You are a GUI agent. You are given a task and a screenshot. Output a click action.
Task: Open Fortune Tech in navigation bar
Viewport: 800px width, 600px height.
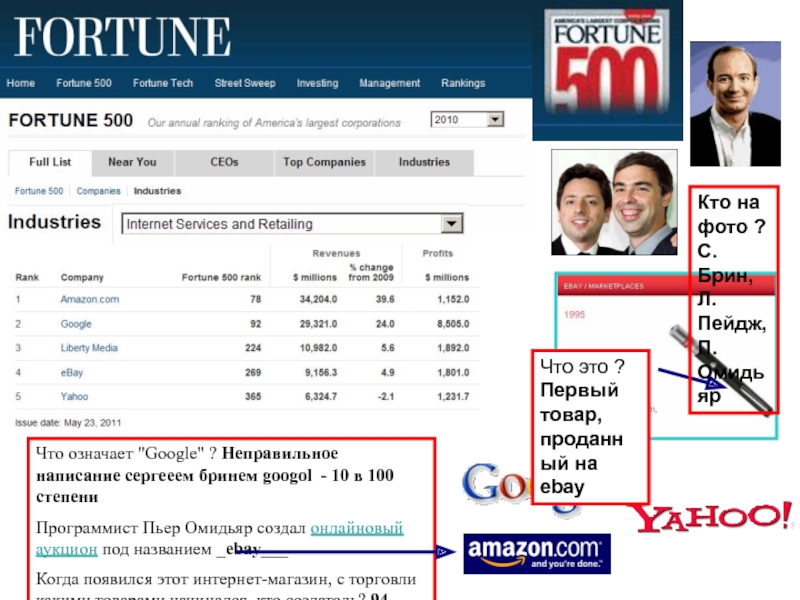click(x=163, y=83)
